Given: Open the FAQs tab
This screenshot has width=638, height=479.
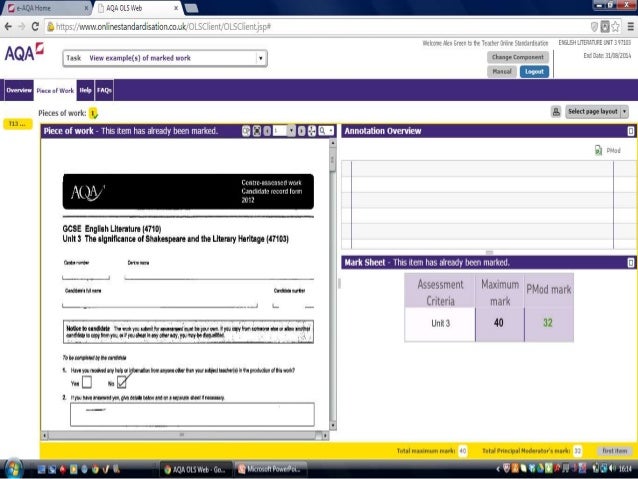Looking at the screenshot, I should point(104,90).
